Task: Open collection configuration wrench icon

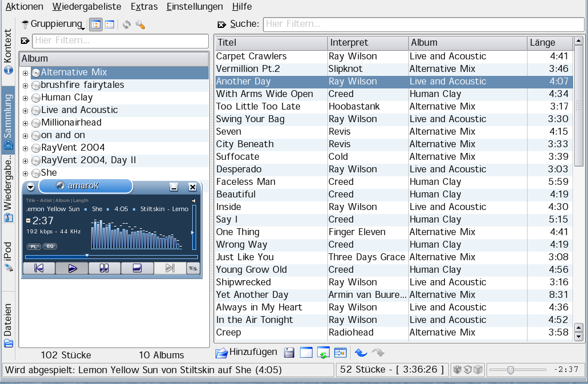Action: click(140, 25)
